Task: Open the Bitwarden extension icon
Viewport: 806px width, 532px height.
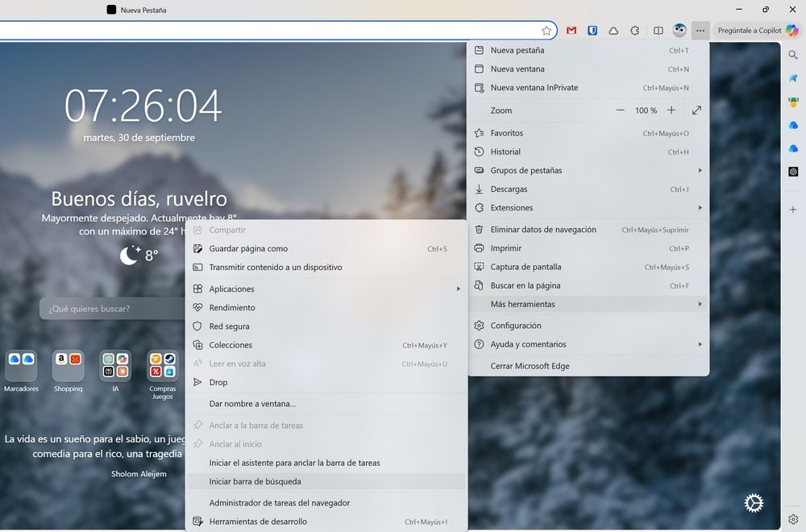Action: (x=592, y=31)
